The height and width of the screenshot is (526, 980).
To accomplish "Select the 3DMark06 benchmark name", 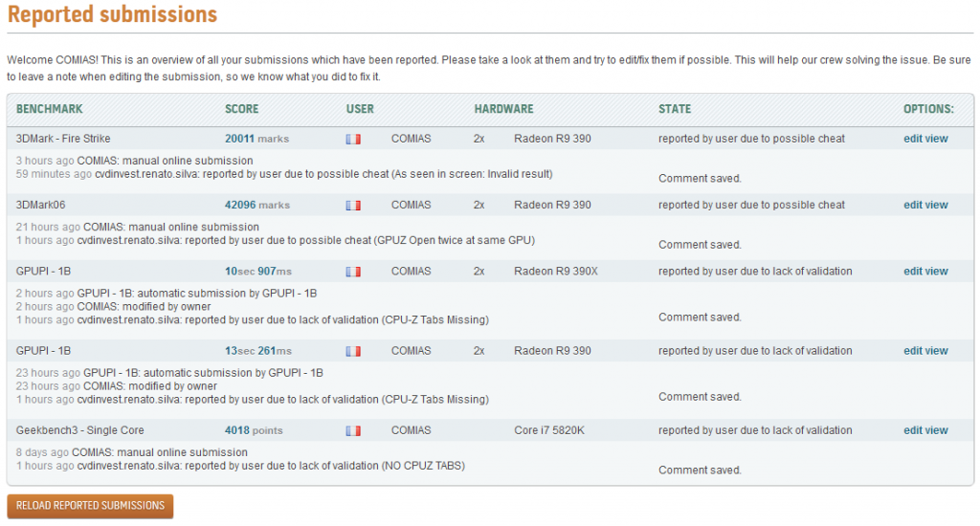I will click(40, 205).
